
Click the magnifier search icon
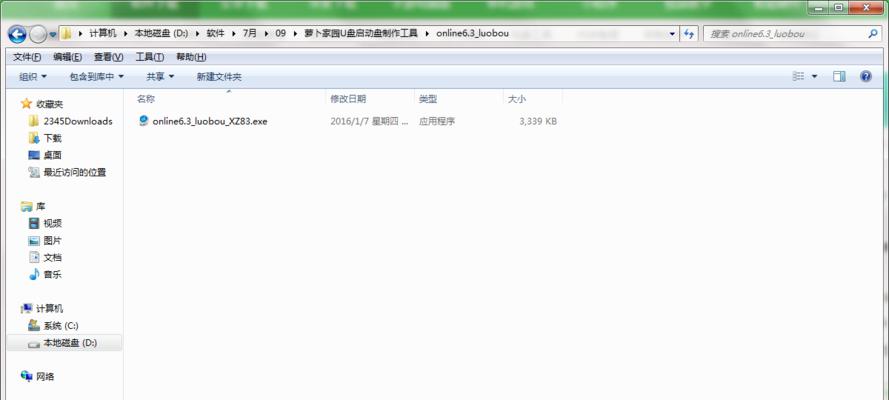pos(873,34)
